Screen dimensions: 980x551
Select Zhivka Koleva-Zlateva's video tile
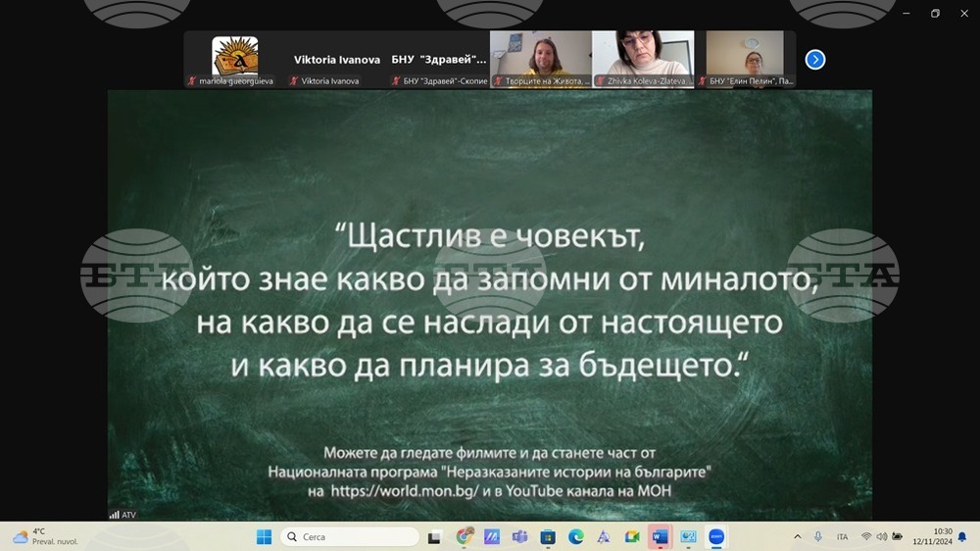[643, 59]
